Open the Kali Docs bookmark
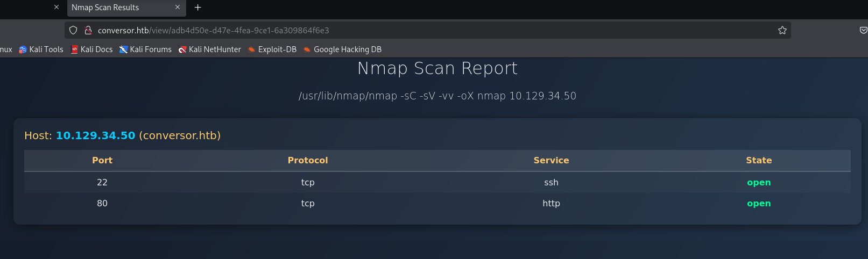The width and height of the screenshot is (868, 259). pyautogui.click(x=92, y=49)
